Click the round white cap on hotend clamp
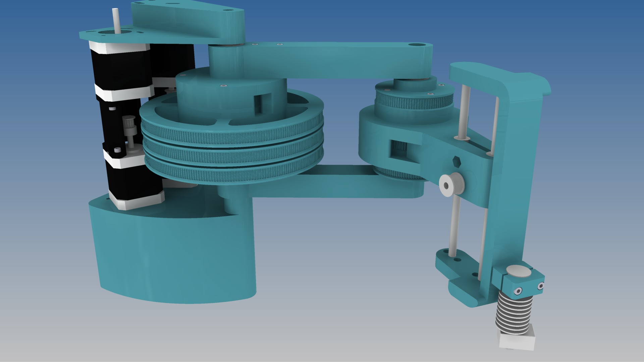This screenshot has width=644, height=362. pyautogui.click(x=518, y=271)
